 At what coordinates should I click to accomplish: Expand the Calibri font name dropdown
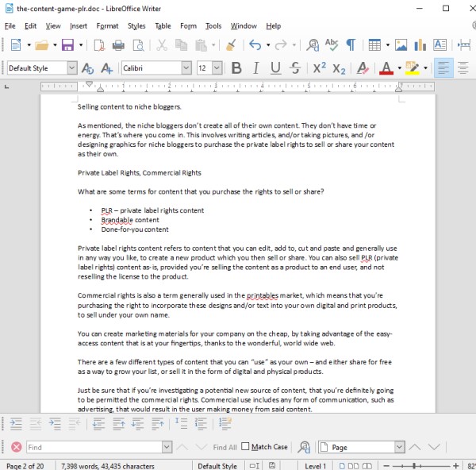(186, 68)
